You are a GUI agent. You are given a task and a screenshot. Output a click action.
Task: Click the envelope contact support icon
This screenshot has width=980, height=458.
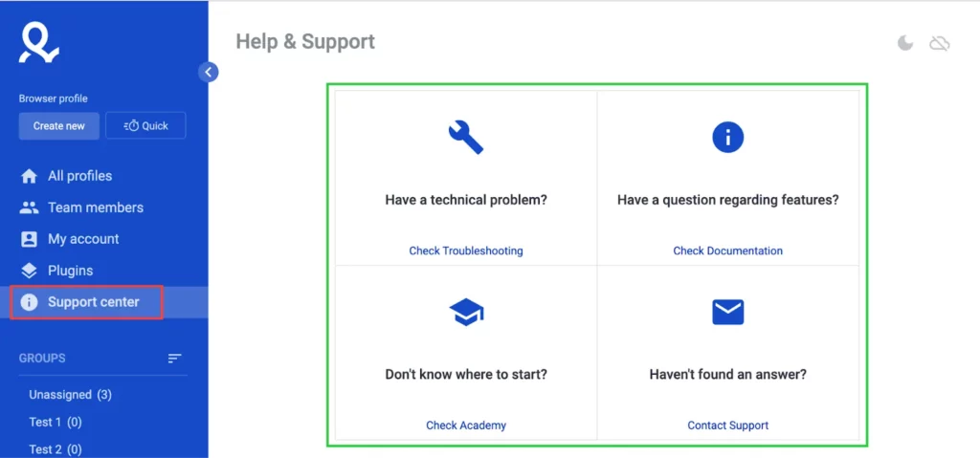[727, 312]
